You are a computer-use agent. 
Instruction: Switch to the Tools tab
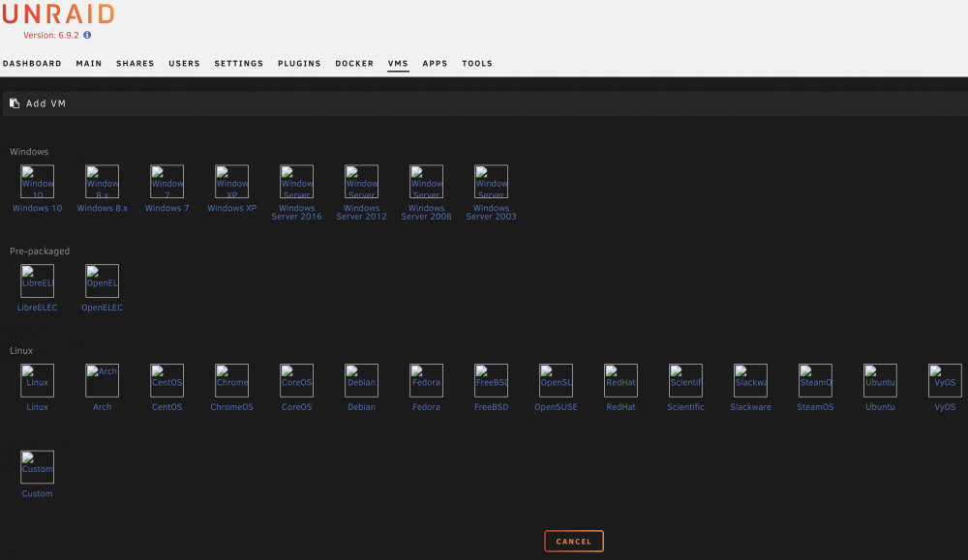(477, 64)
